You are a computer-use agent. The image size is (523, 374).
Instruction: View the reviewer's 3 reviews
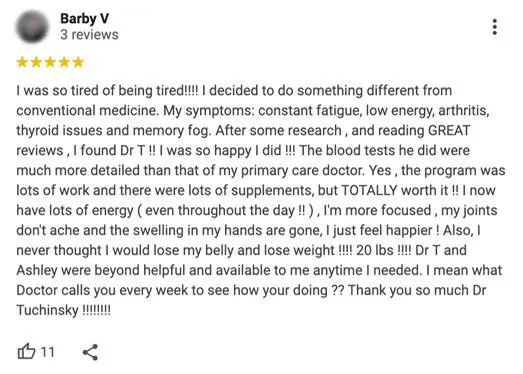coord(89,35)
